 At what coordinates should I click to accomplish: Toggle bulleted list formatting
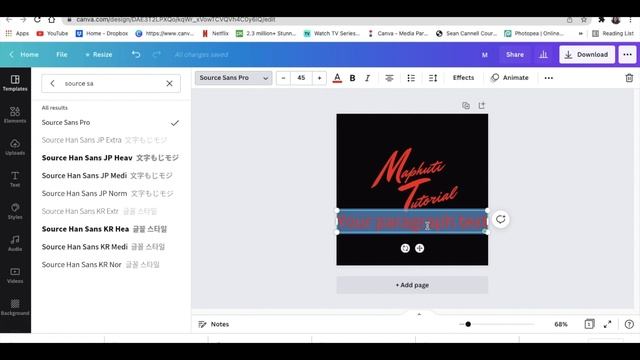pyautogui.click(x=411, y=78)
